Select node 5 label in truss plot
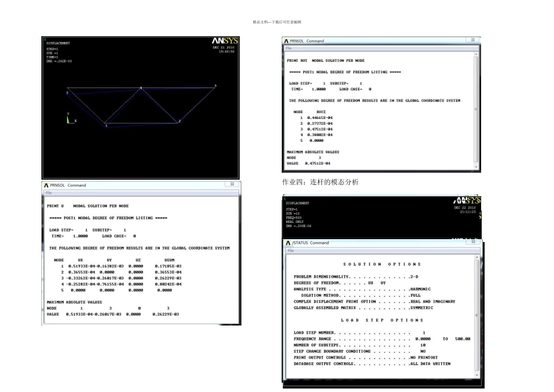The image size is (554, 392). click(x=216, y=86)
